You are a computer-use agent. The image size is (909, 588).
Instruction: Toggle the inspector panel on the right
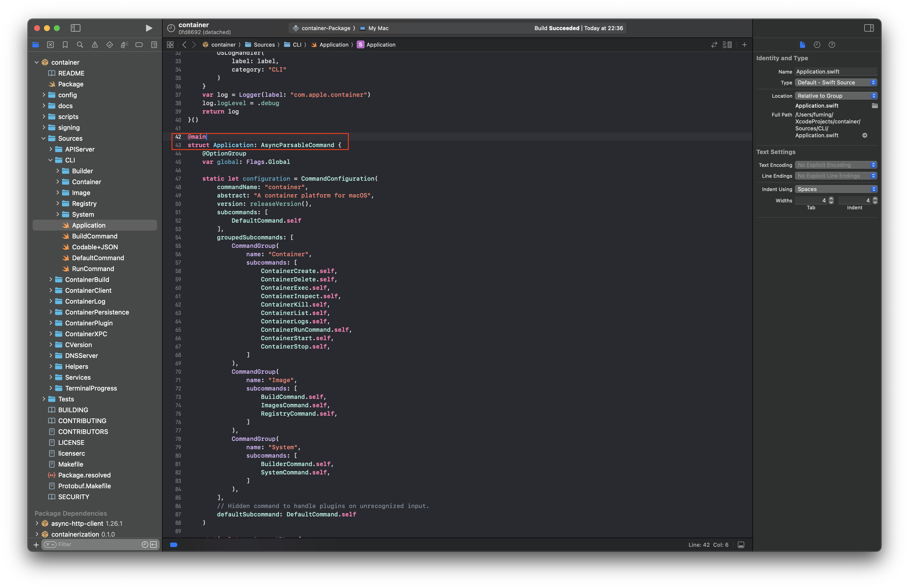pos(869,28)
